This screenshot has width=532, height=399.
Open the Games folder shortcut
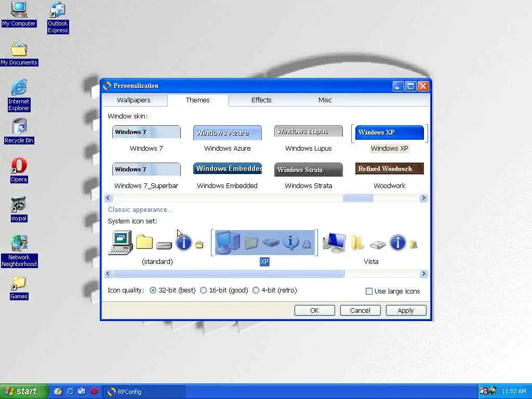[x=19, y=288]
